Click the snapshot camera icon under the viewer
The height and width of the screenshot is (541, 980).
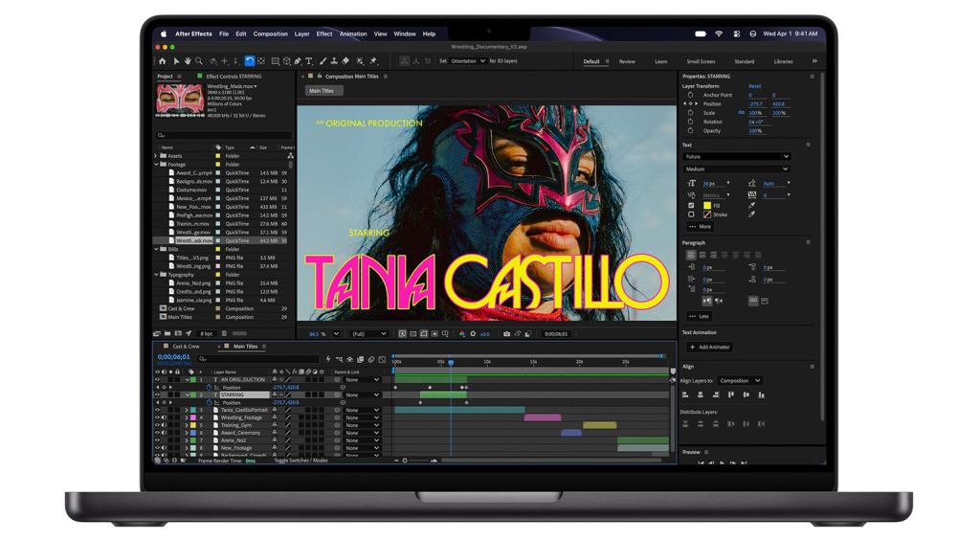click(x=507, y=334)
